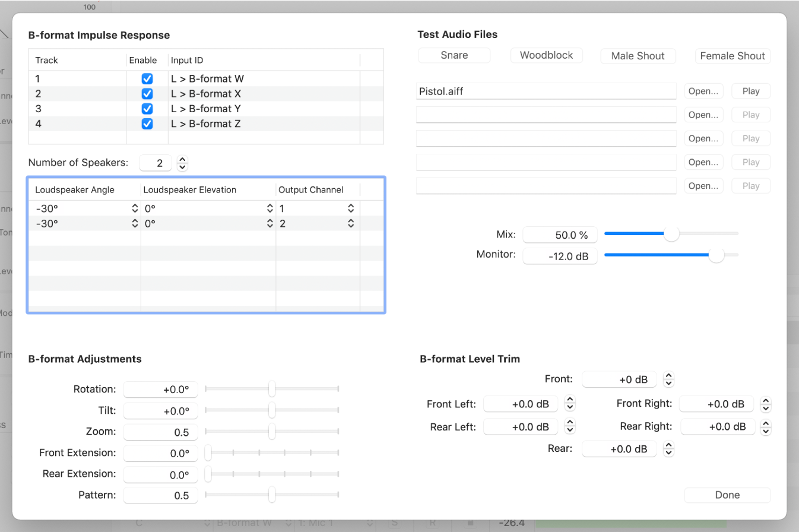Viewport: 799px width, 532px height.
Task: Toggle Enable checkbox for B-format Z track
Action: click(x=147, y=124)
